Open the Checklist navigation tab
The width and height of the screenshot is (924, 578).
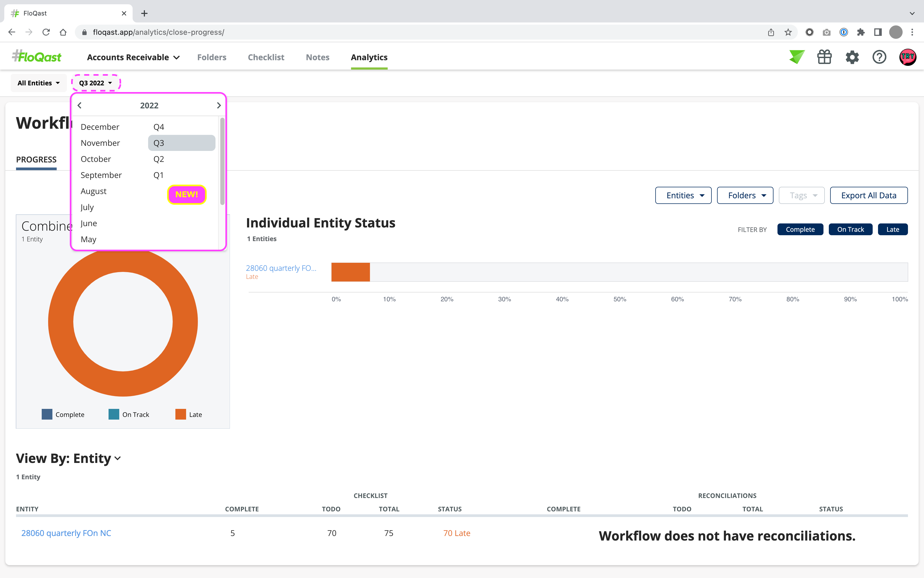(x=266, y=57)
